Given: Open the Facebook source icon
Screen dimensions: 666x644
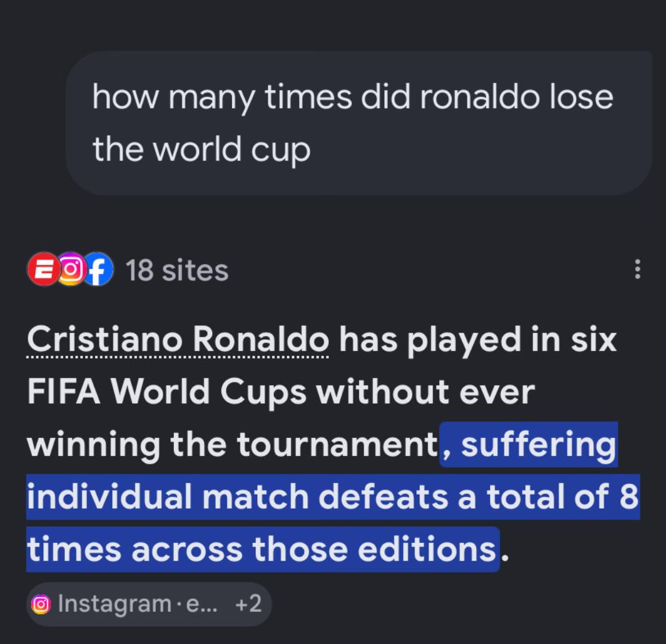Looking at the screenshot, I should (98, 269).
